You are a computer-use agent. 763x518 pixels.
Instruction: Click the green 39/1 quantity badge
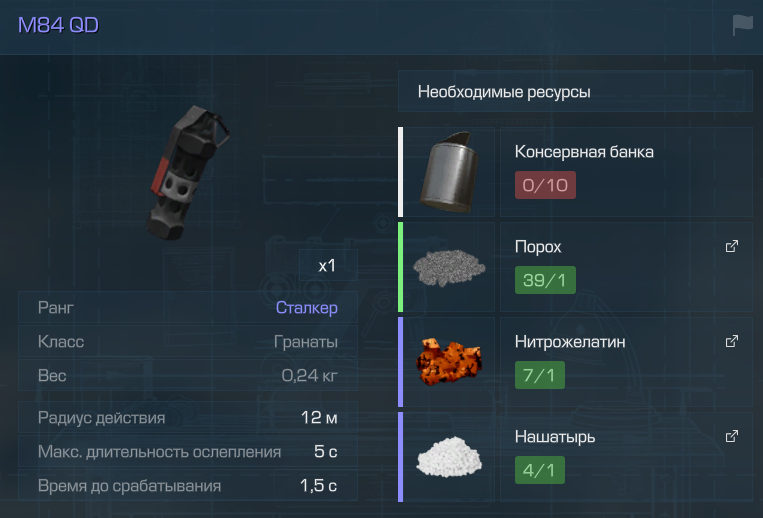click(x=545, y=280)
